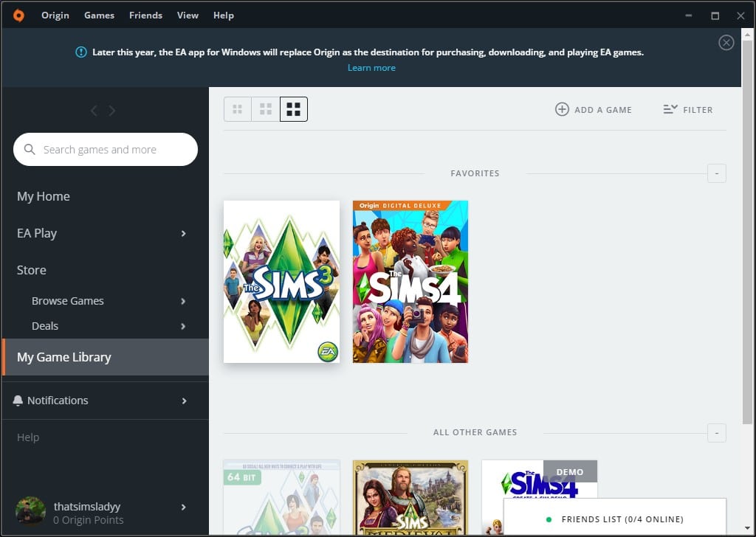Switch to large tile view
Image resolution: width=756 pixels, height=537 pixels.
pyautogui.click(x=294, y=109)
